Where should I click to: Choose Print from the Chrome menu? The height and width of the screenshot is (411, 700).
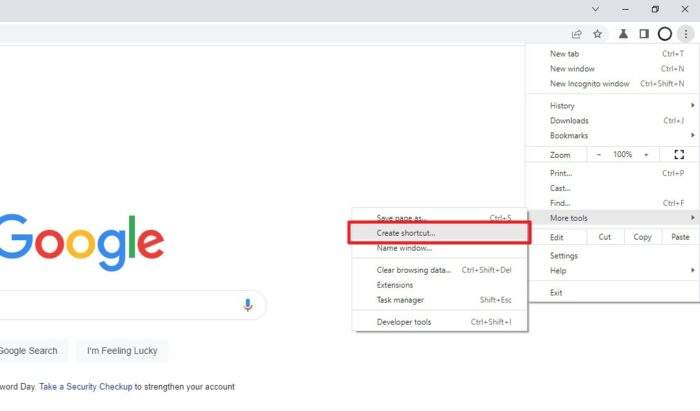(x=612, y=173)
